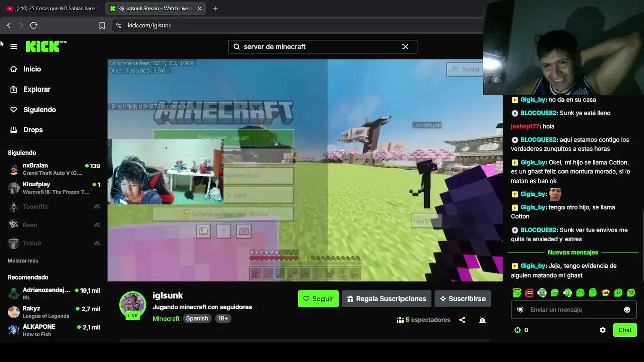Pick the red-capped face emote
This screenshot has height=362, width=644.
606,293
